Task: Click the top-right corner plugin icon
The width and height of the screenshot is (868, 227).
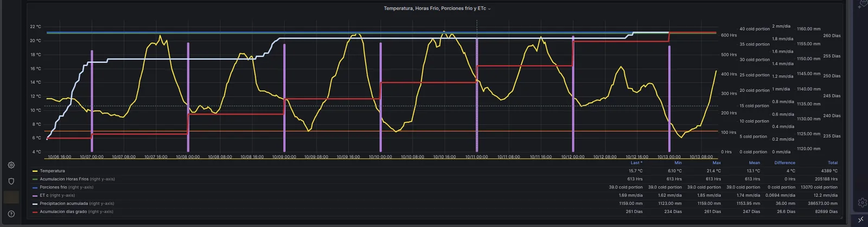Action: tap(863, 4)
